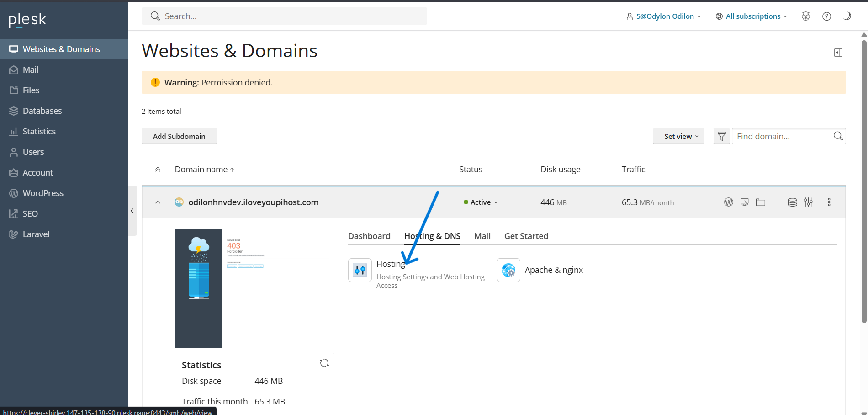The height and width of the screenshot is (415, 868).
Task: Toggle dark mode with moon icon
Action: (x=847, y=16)
